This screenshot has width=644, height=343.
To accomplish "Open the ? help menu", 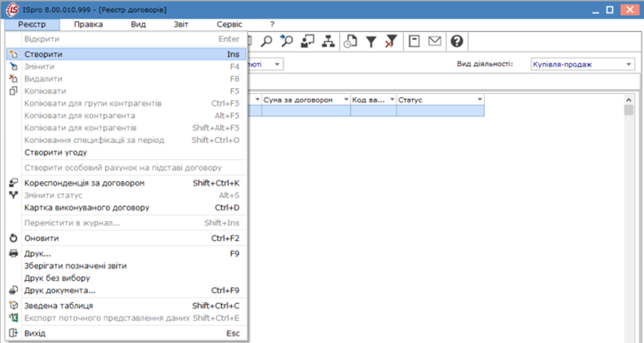I will click(x=272, y=24).
